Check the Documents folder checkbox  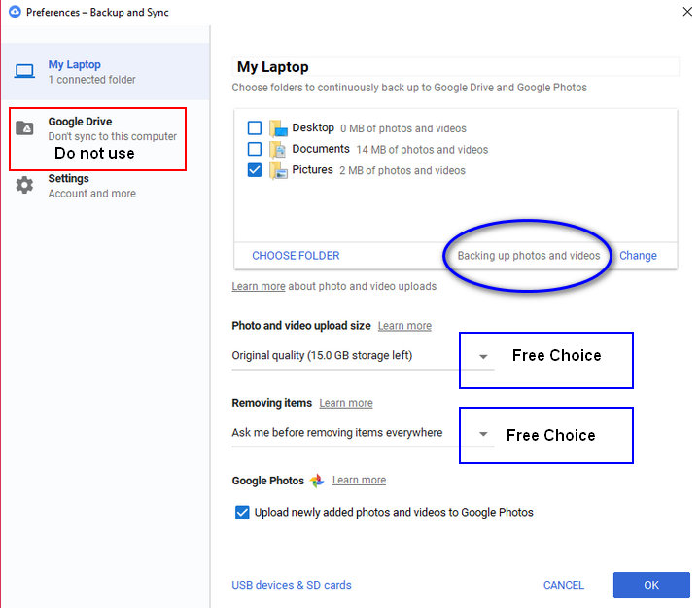(x=255, y=149)
